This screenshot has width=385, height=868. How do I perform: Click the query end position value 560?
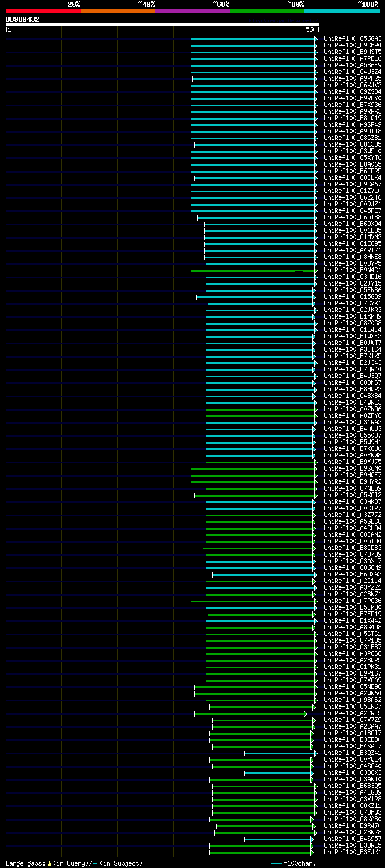[x=312, y=29]
